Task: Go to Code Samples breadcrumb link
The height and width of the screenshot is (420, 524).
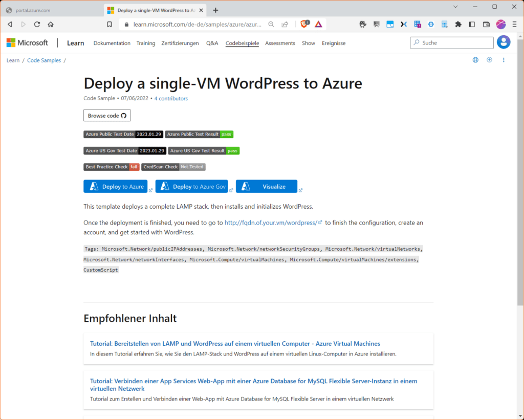Action: [x=44, y=60]
